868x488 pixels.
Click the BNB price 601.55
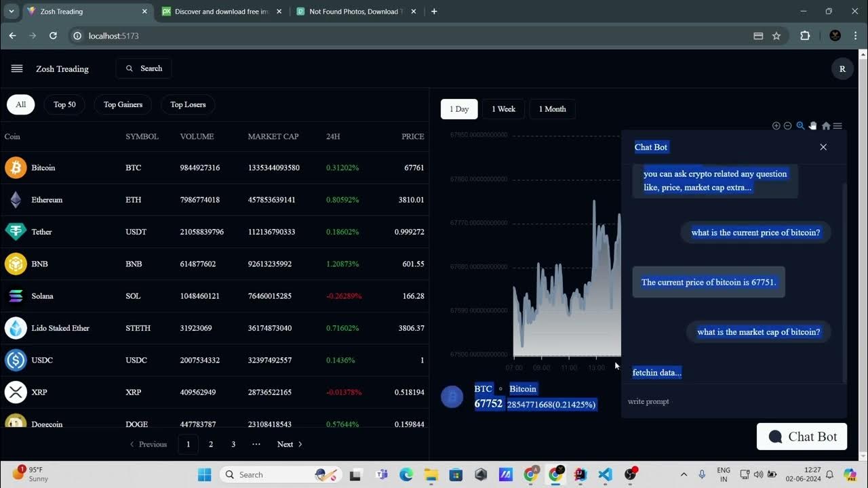click(413, 264)
